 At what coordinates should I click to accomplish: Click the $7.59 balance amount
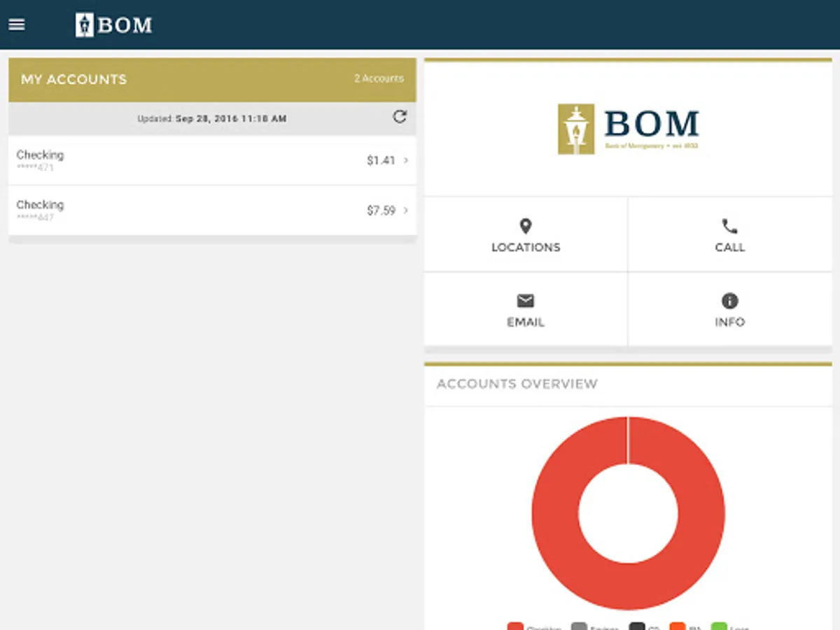[381, 210]
